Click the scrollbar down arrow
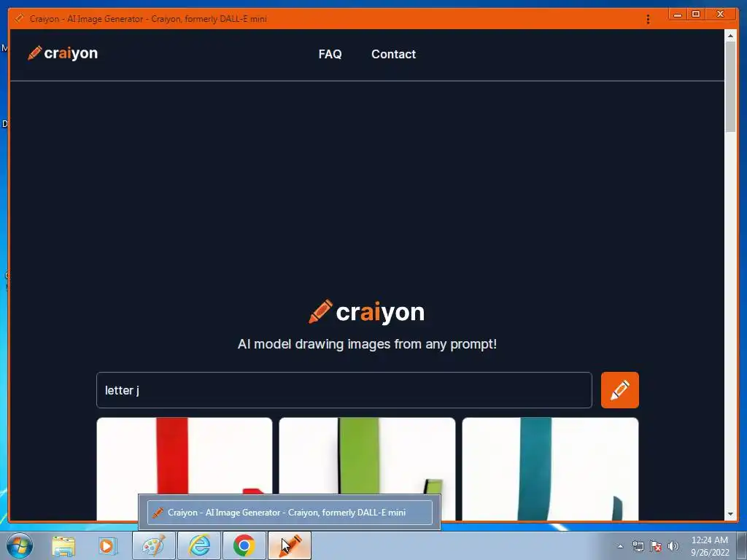 [730, 514]
